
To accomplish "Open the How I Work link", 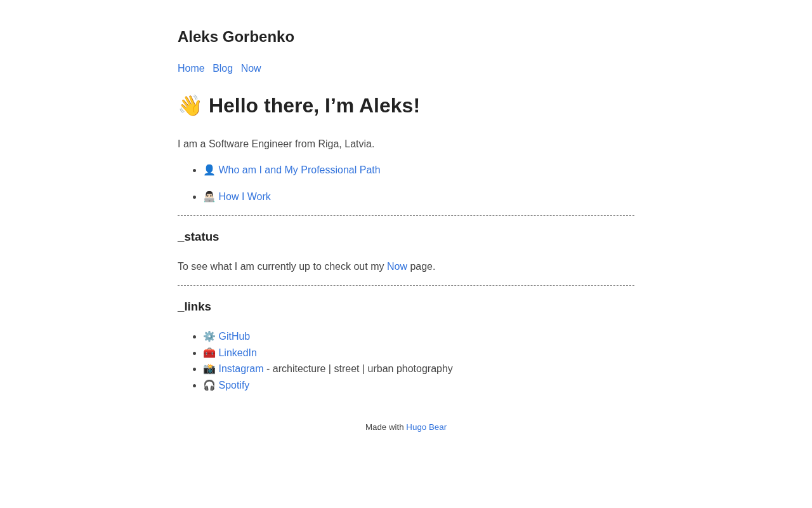I will (244, 197).
